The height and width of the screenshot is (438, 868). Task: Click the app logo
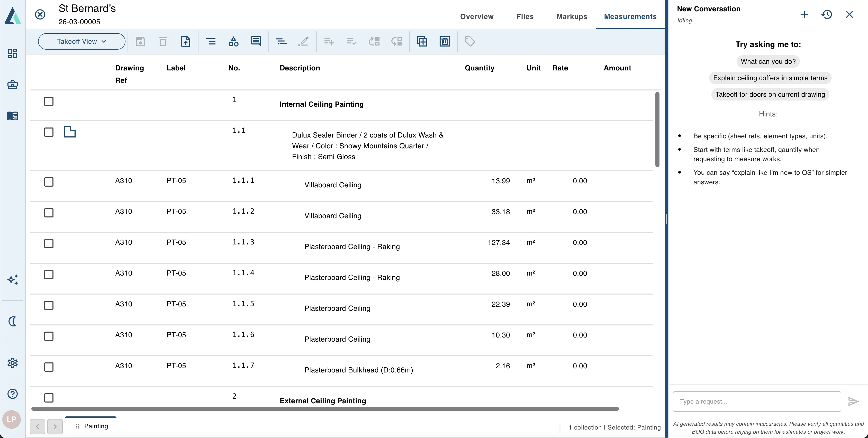13,15
